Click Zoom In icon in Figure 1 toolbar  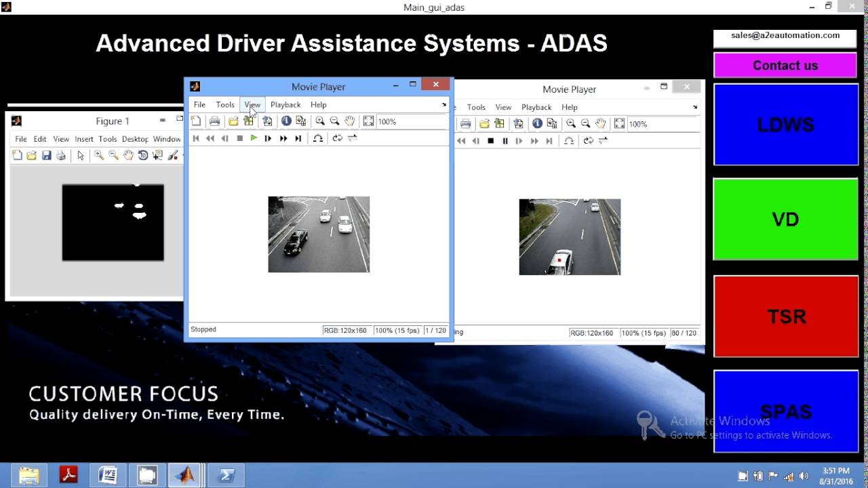coord(99,155)
